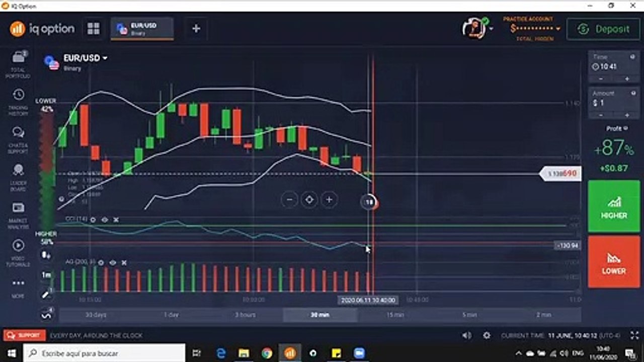The image size is (644, 362).
Task: Decrease the expiration Time with minus
Action: (x=601, y=79)
